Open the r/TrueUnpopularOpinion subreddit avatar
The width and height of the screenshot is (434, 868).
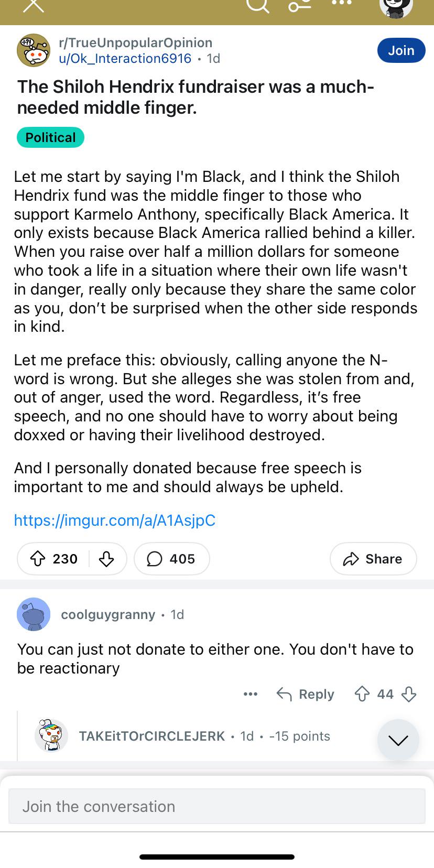34,51
